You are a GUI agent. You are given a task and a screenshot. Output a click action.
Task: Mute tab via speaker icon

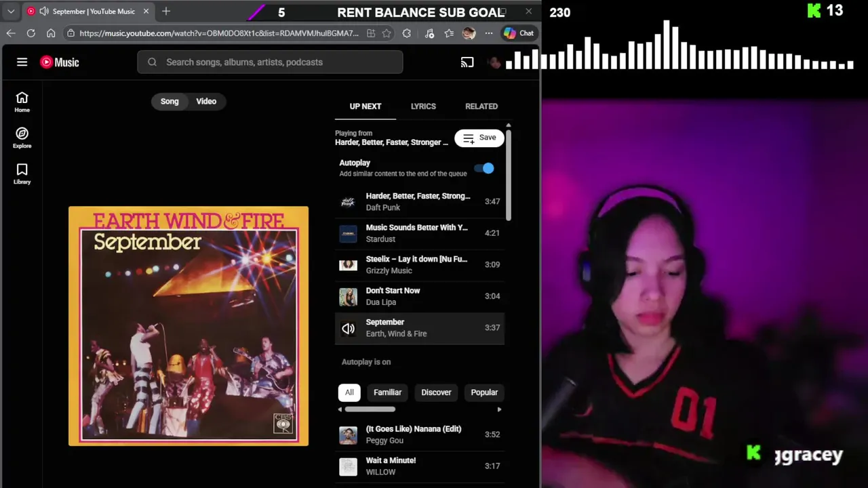(44, 12)
